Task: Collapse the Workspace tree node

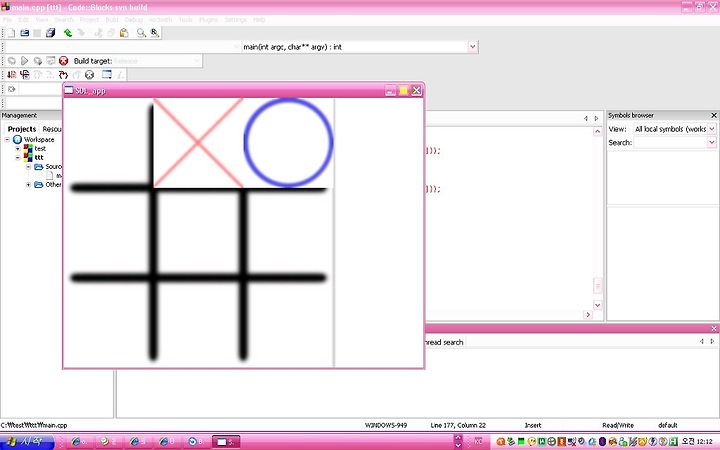Action: pyautogui.click(x=7, y=139)
